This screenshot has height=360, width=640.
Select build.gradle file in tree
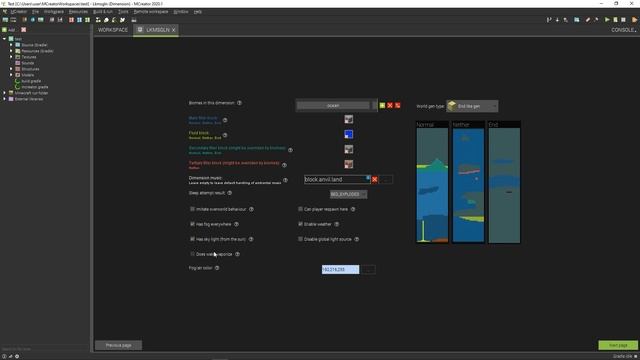(31, 81)
